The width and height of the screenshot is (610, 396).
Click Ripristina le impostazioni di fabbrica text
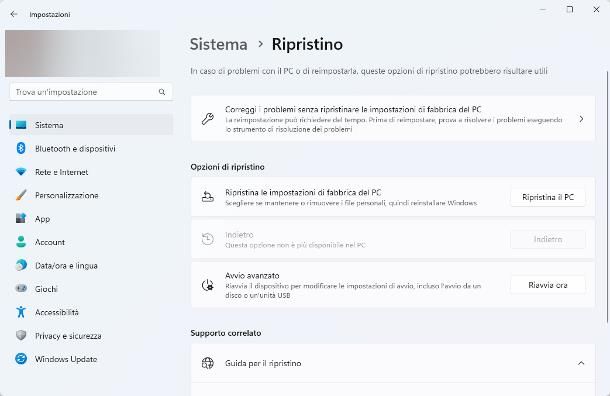point(303,193)
